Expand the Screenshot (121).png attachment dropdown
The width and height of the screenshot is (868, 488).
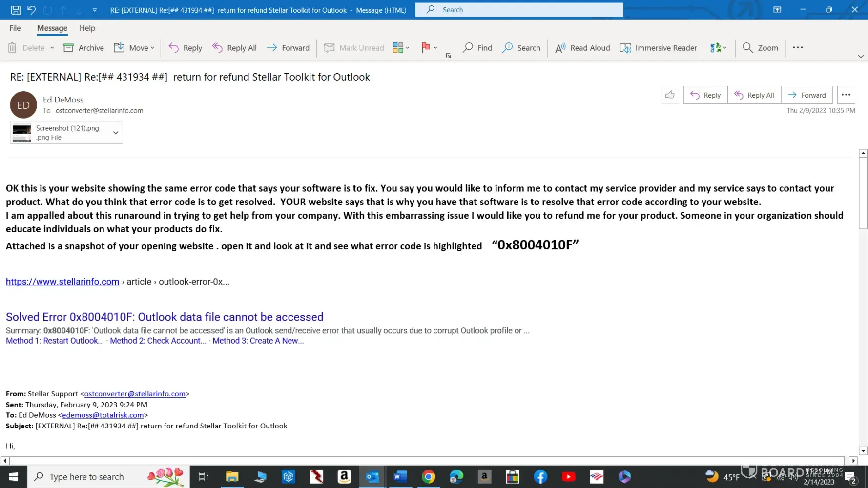click(x=116, y=133)
